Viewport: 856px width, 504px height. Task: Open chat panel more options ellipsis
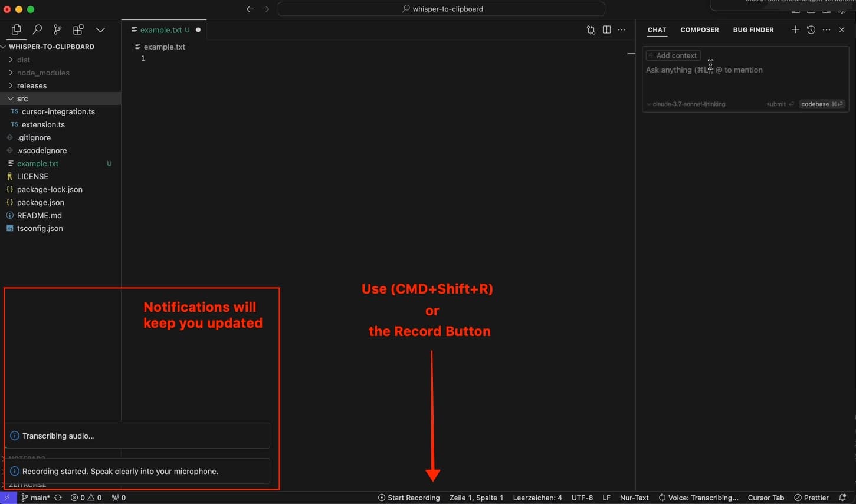(x=827, y=29)
